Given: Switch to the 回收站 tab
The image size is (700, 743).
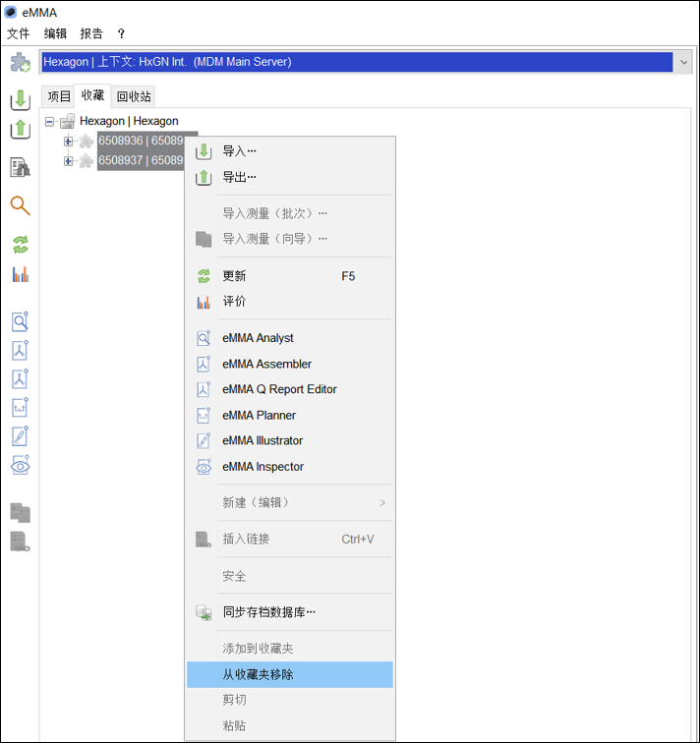Looking at the screenshot, I should (134, 96).
